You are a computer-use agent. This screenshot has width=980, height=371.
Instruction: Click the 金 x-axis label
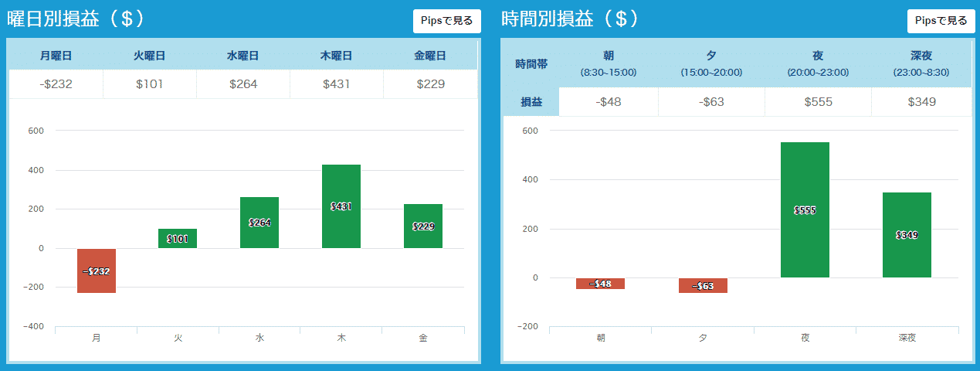click(x=423, y=338)
